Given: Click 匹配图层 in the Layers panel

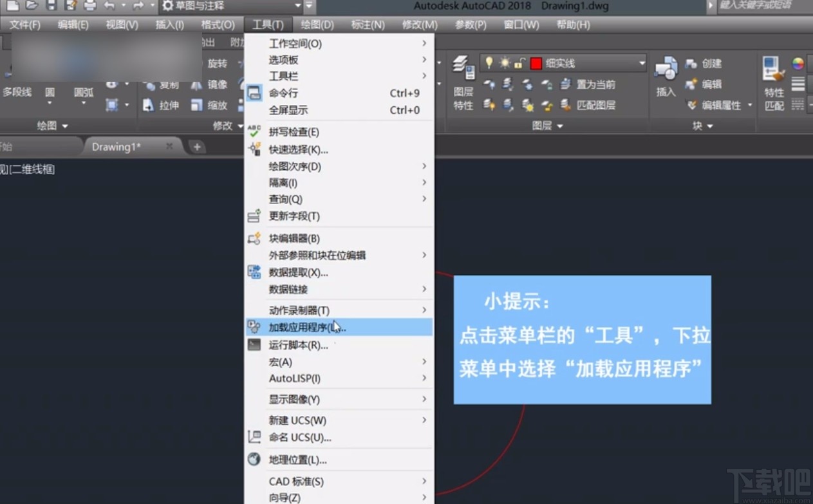Looking at the screenshot, I should pos(595,105).
